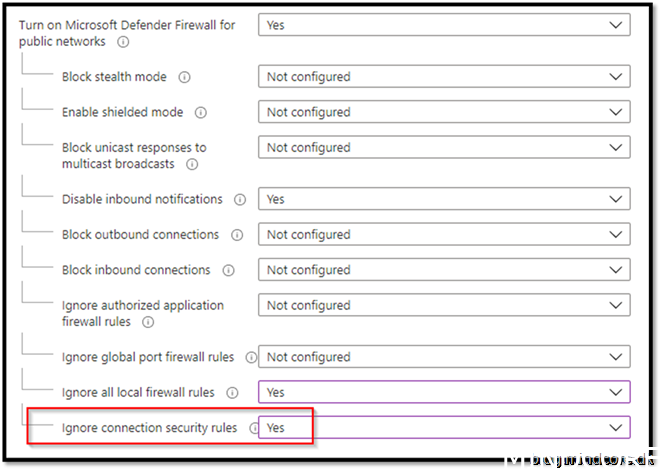Viewport: 661px width, 470px height.
Task: Expand Disable inbound notifications dropdown
Action: [444, 200]
